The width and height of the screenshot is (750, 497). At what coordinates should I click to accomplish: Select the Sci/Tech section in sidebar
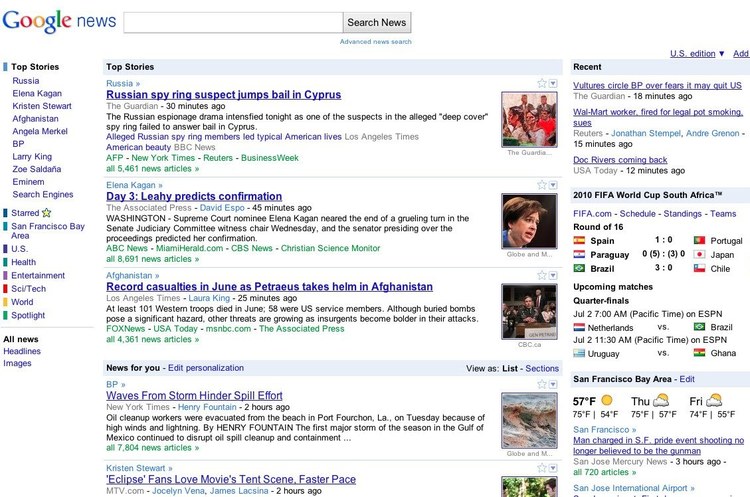click(x=28, y=289)
